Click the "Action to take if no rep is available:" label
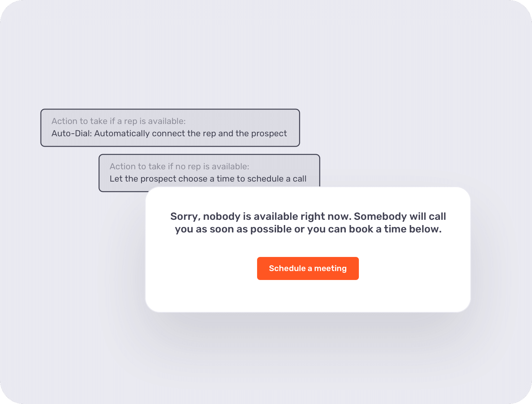 point(179,167)
